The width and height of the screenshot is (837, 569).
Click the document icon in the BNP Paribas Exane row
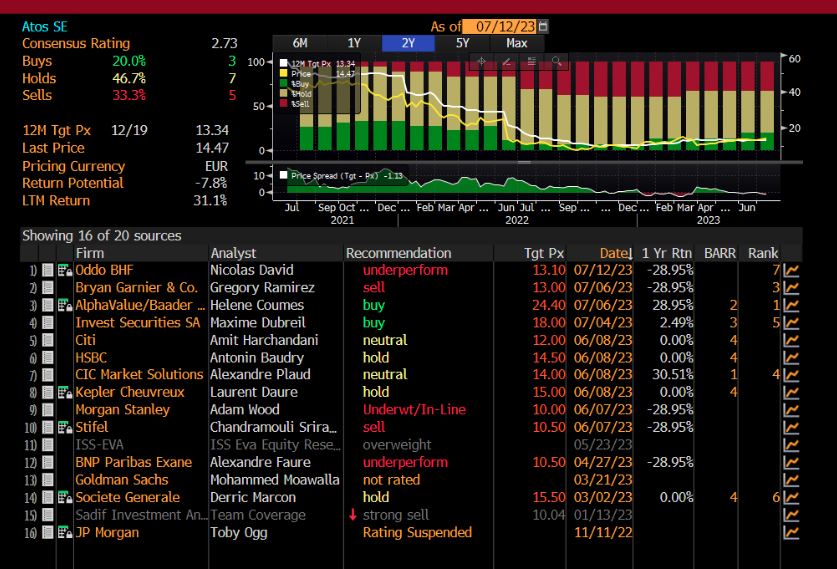[48, 463]
